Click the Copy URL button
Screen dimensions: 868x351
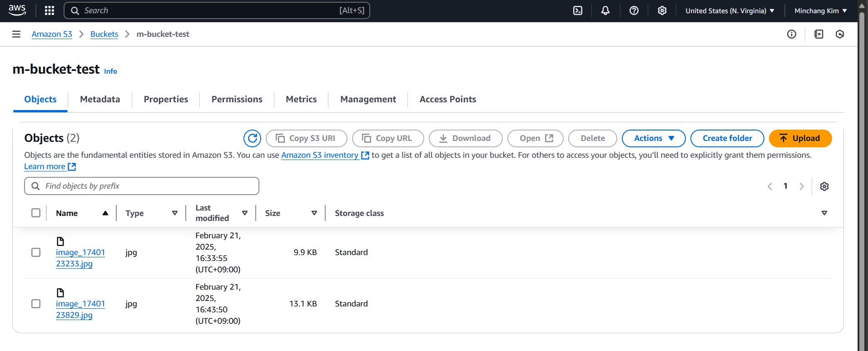coord(388,138)
